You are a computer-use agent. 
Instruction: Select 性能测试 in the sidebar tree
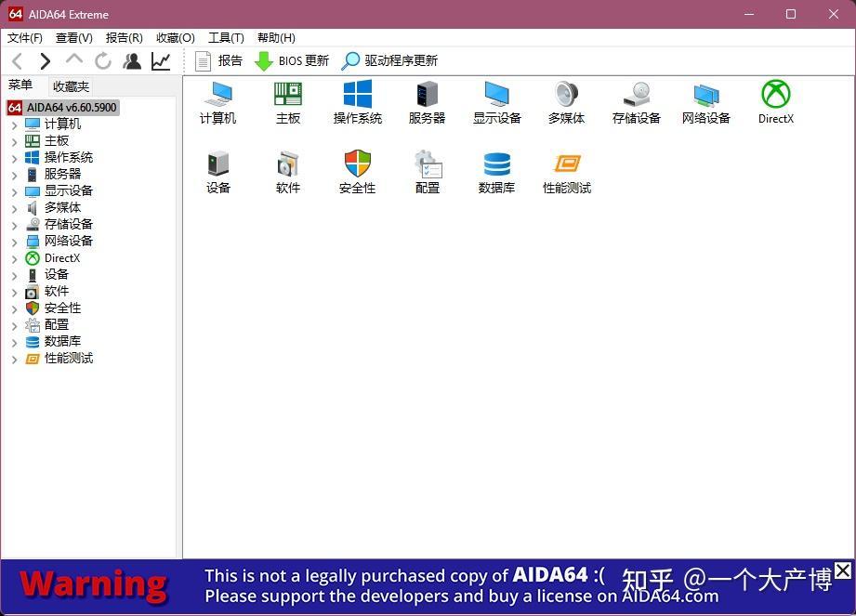coord(59,359)
